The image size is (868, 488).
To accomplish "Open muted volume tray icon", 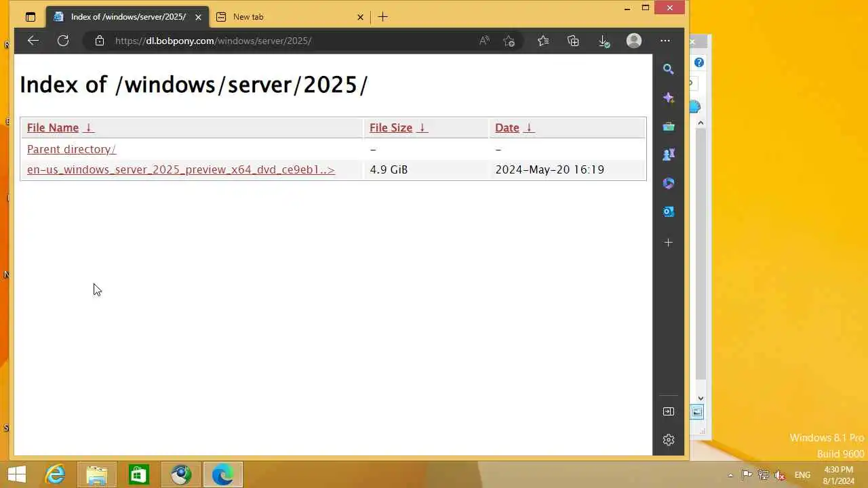I will [x=780, y=475].
